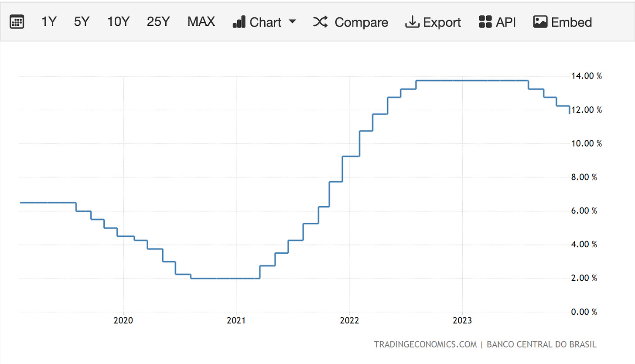This screenshot has width=635, height=364.
Task: Click the 14.00 % axis label
Action: coord(586,76)
